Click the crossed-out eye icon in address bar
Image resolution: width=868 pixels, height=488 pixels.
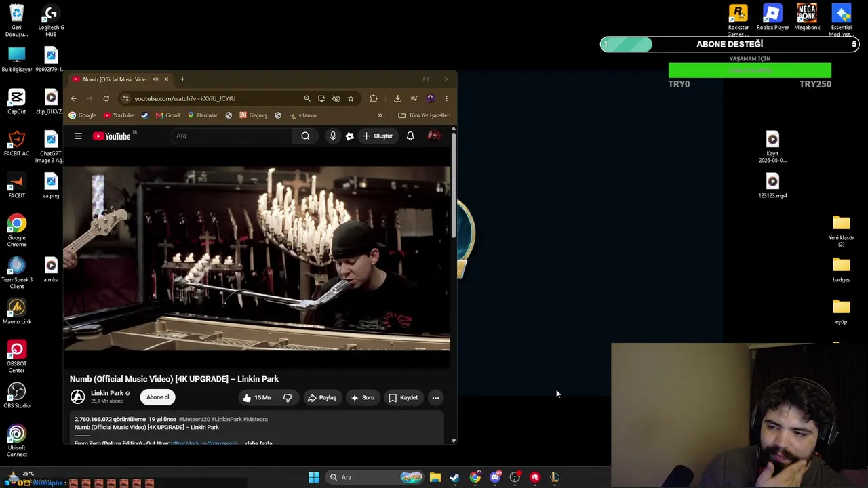336,98
